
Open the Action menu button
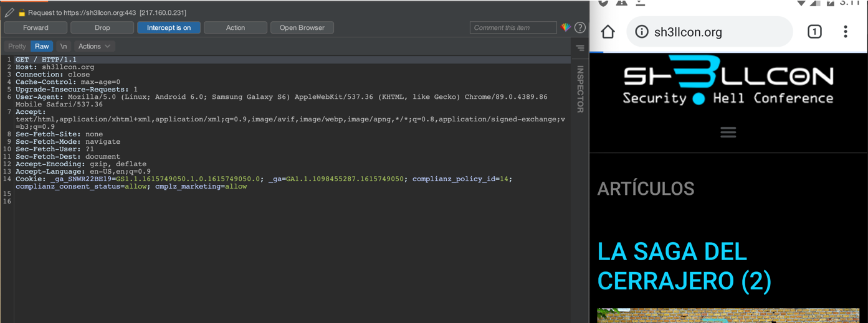tap(236, 27)
